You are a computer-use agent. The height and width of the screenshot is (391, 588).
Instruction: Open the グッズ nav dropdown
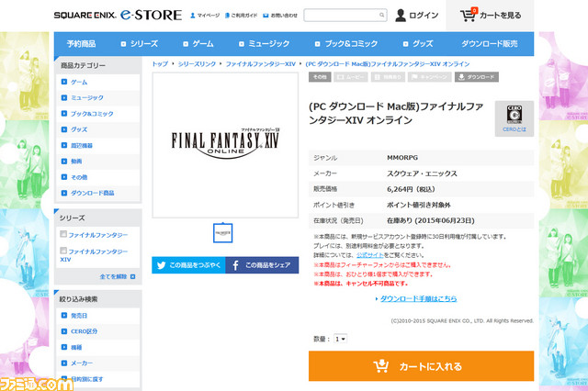tap(418, 44)
